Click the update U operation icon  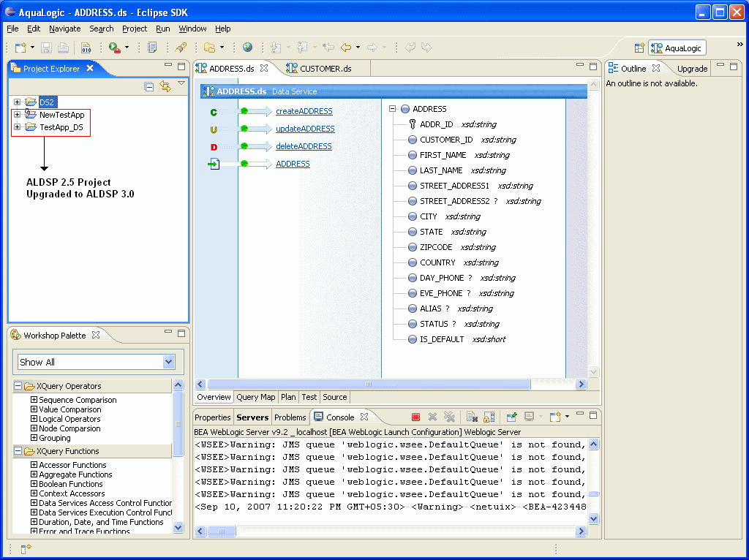(x=214, y=130)
